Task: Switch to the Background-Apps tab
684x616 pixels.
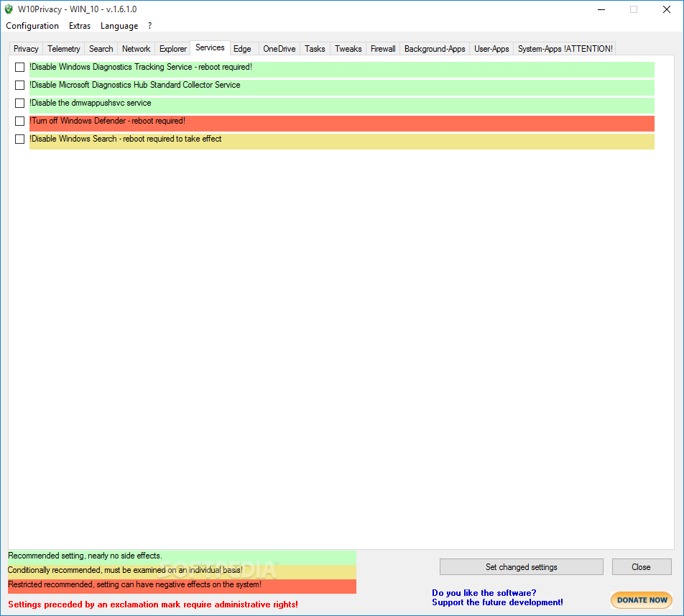Action: pos(435,49)
